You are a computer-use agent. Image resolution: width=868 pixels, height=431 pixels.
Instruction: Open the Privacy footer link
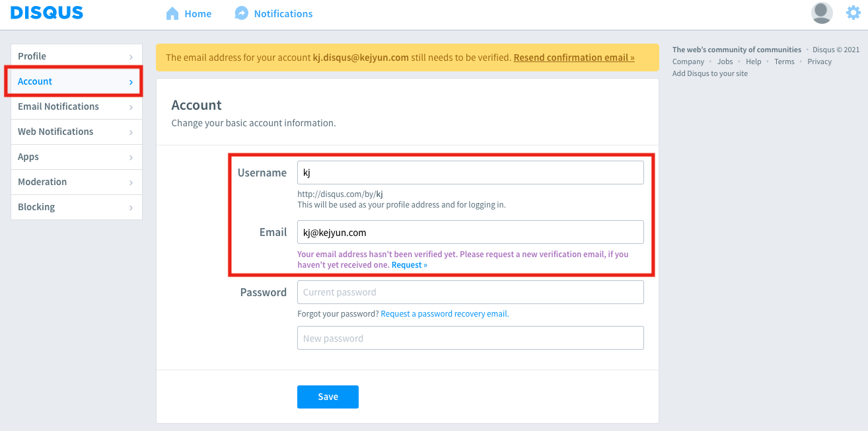(x=819, y=61)
